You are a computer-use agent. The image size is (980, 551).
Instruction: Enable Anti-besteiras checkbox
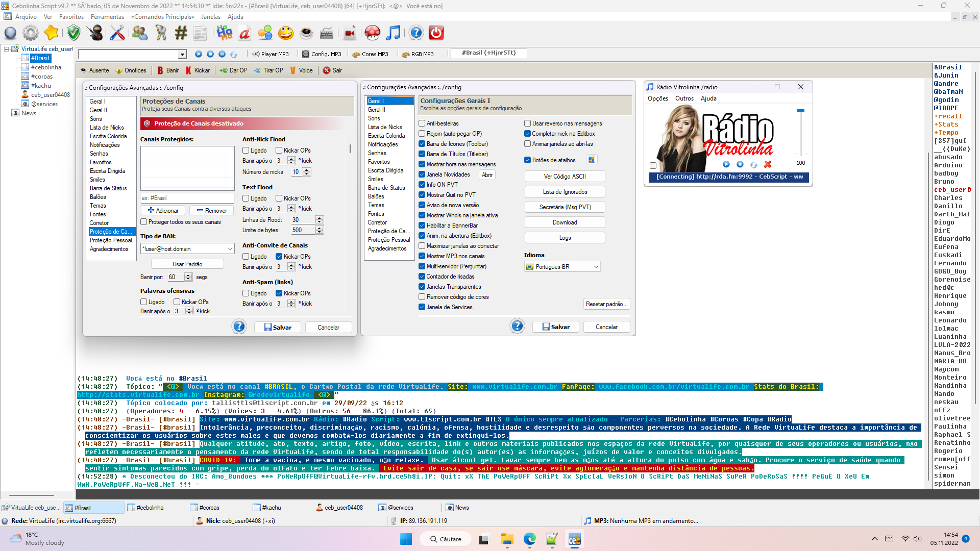click(x=422, y=123)
